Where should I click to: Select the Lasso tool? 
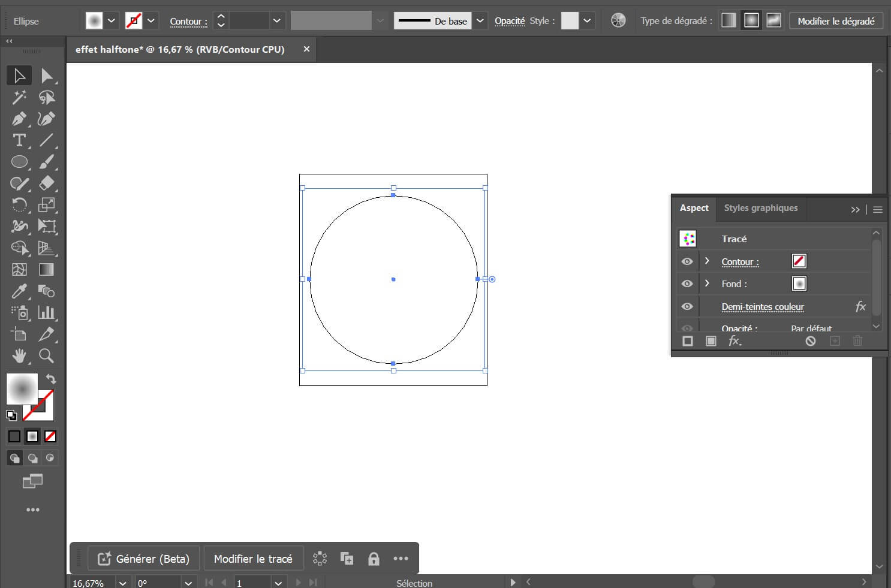click(47, 97)
